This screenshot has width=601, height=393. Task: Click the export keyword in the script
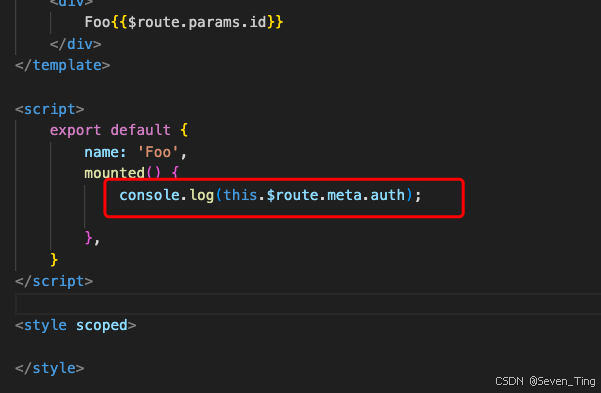click(x=76, y=131)
